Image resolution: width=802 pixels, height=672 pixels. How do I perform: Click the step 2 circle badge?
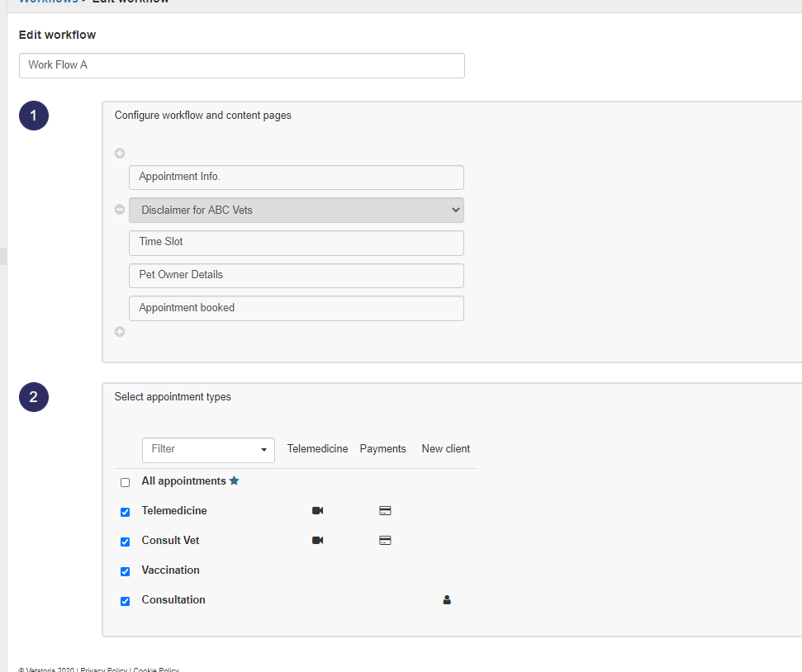34,397
